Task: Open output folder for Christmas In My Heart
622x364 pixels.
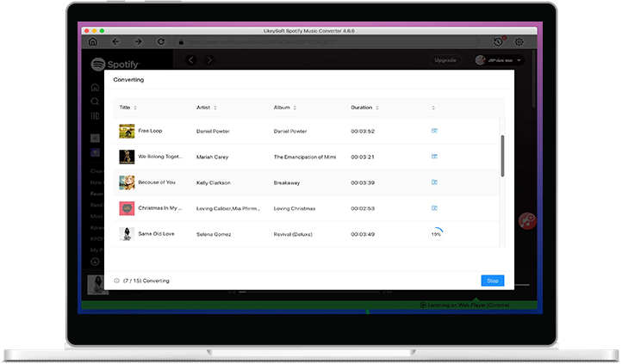Action: point(435,207)
